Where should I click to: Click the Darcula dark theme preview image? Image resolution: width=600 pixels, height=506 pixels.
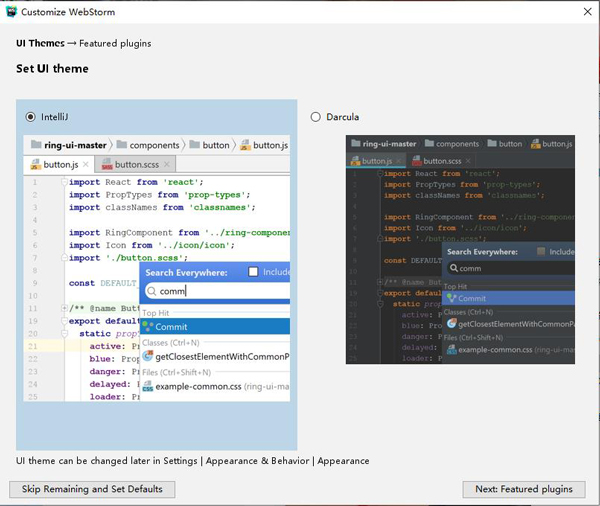460,249
